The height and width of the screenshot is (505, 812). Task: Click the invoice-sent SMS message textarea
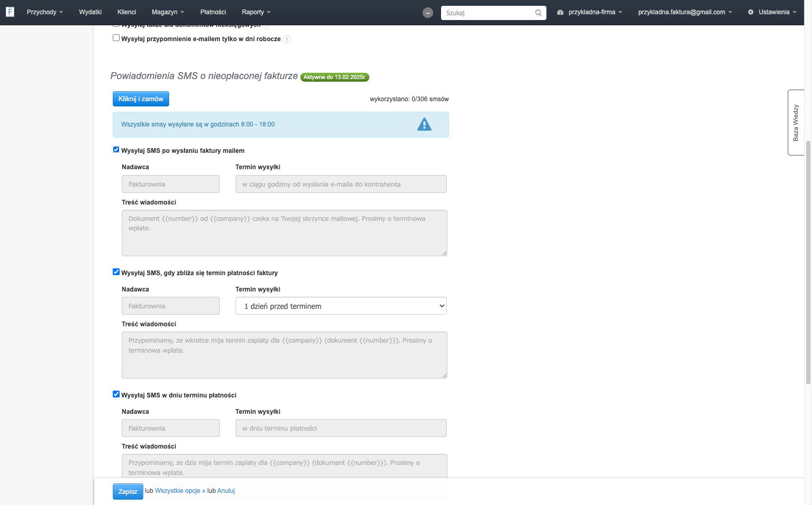(285, 233)
